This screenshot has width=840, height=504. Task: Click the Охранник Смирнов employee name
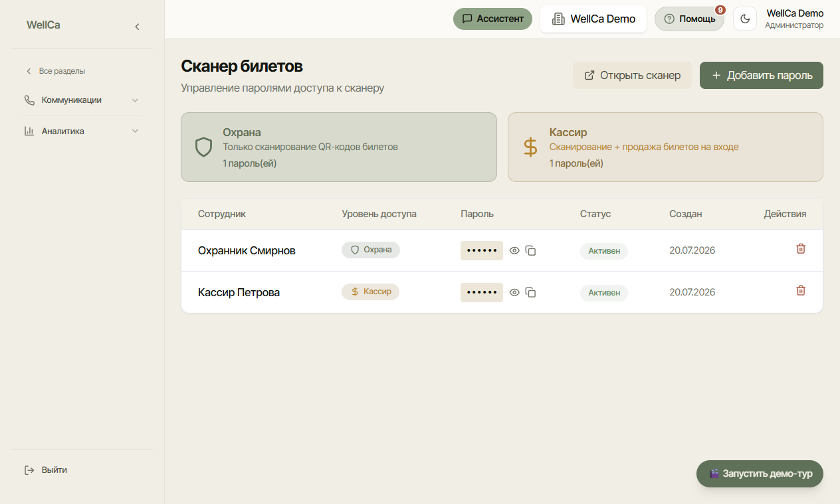tap(247, 251)
